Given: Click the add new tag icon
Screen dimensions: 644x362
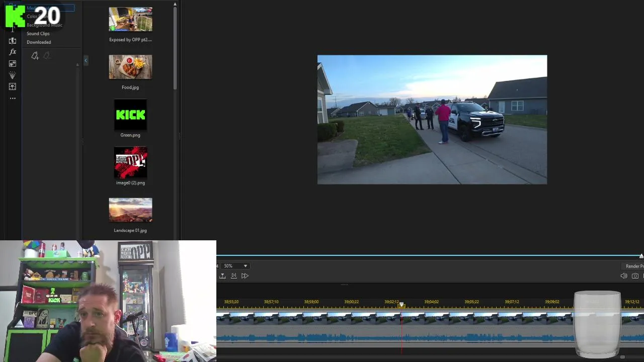Looking at the screenshot, I should pyautogui.click(x=35, y=56).
